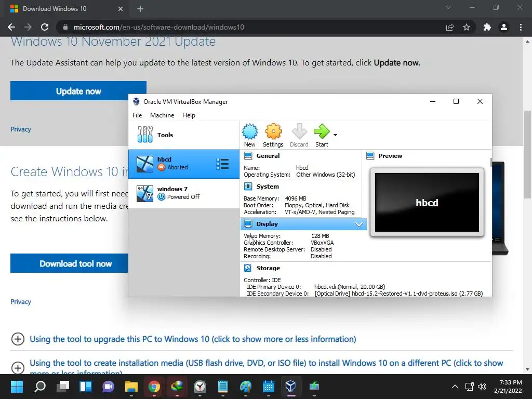Click Base Memory 4096 MB value
This screenshot has width=532, height=399.
[x=296, y=198]
